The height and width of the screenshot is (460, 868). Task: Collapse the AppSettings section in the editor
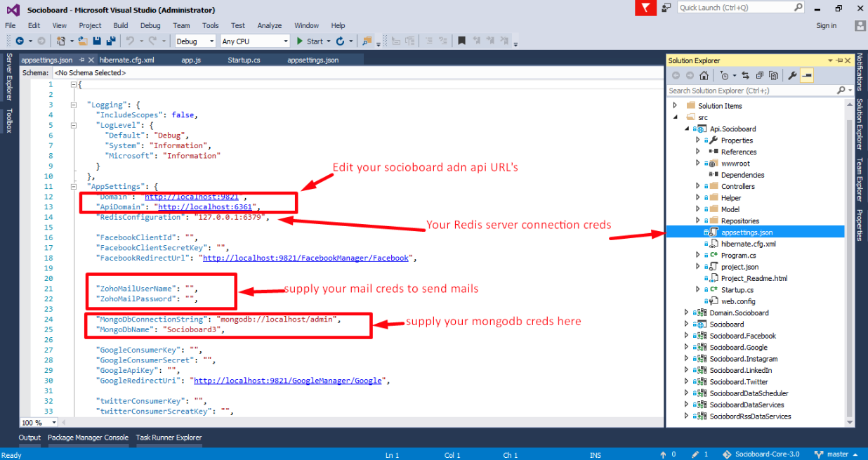[x=75, y=187]
